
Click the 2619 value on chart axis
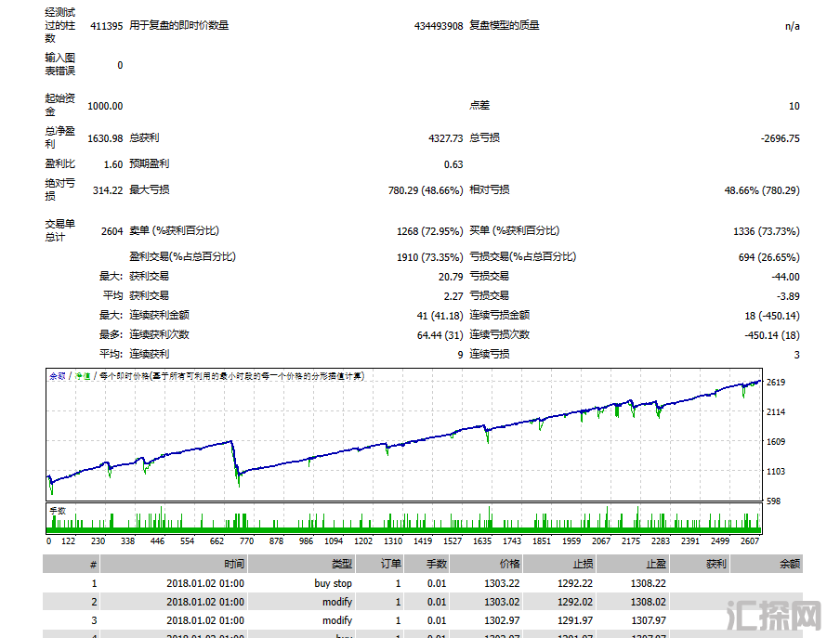777,383
